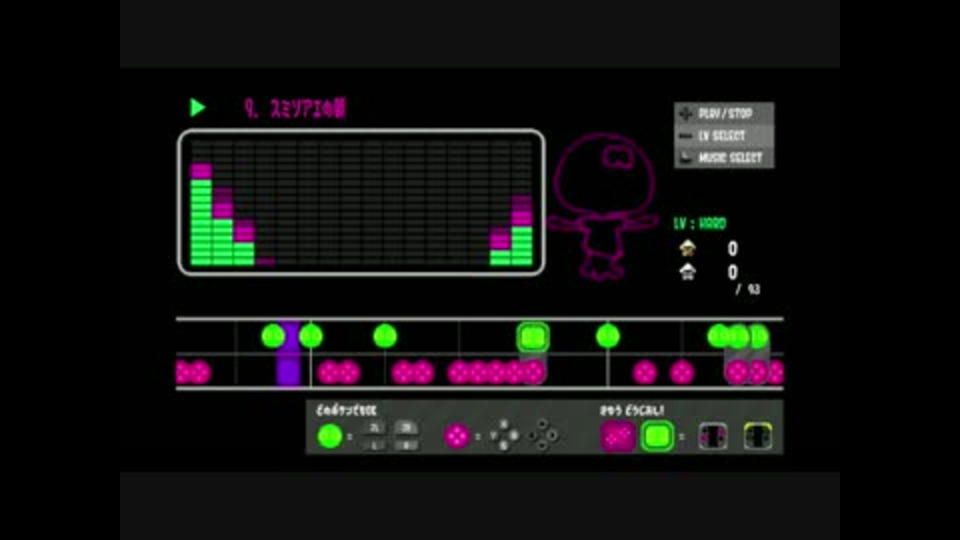
Task: Click the minus button icon next to LV SELECT
Action: pyautogui.click(x=686, y=136)
